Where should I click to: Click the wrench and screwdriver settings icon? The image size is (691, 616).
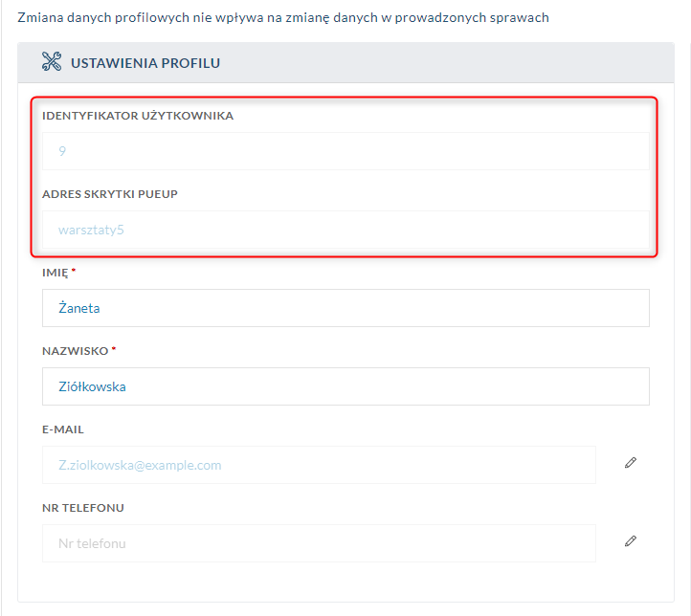click(x=52, y=62)
